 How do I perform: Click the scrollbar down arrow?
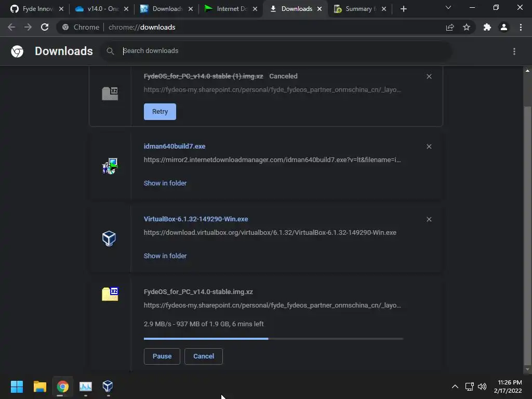tap(527, 369)
